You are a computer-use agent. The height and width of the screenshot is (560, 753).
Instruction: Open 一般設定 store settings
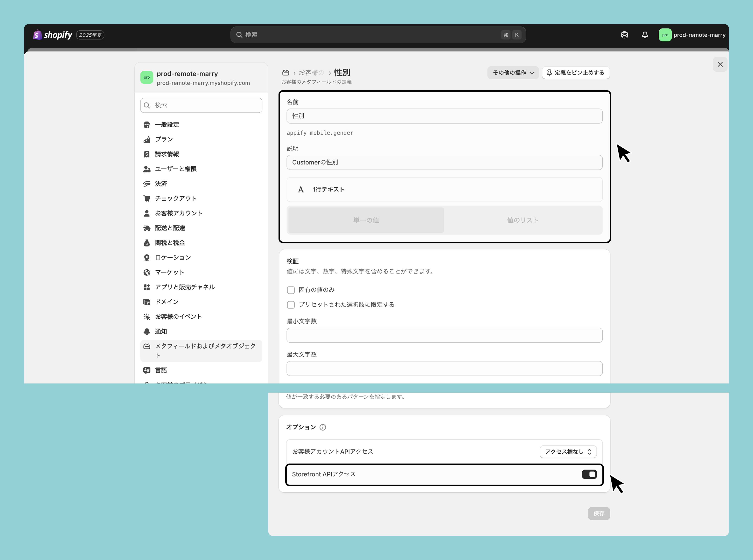[167, 124]
